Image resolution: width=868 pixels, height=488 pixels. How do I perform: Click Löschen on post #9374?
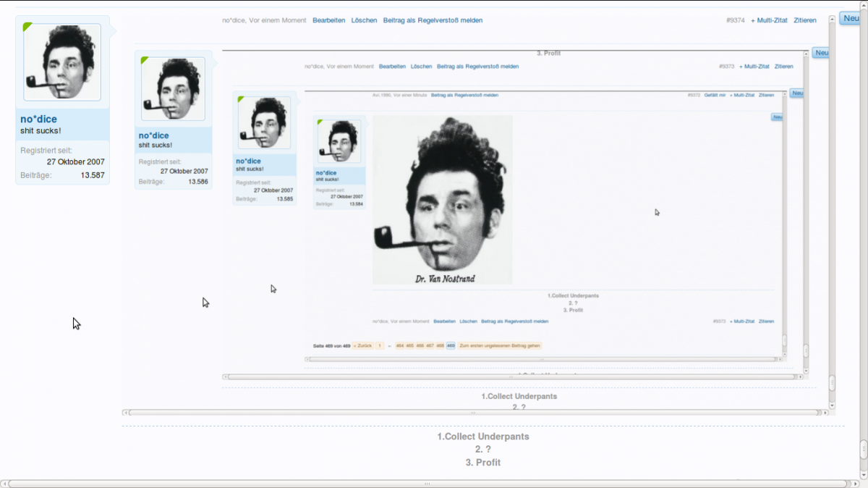(x=364, y=20)
